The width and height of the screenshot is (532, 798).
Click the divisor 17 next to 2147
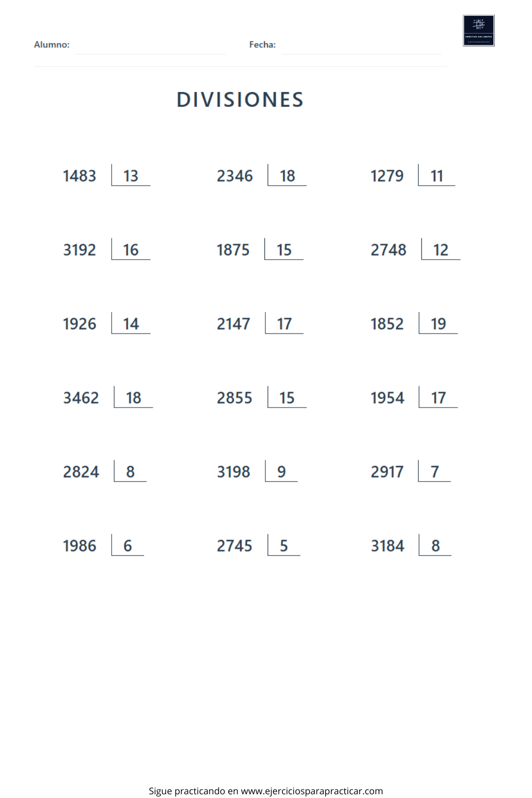click(x=285, y=324)
